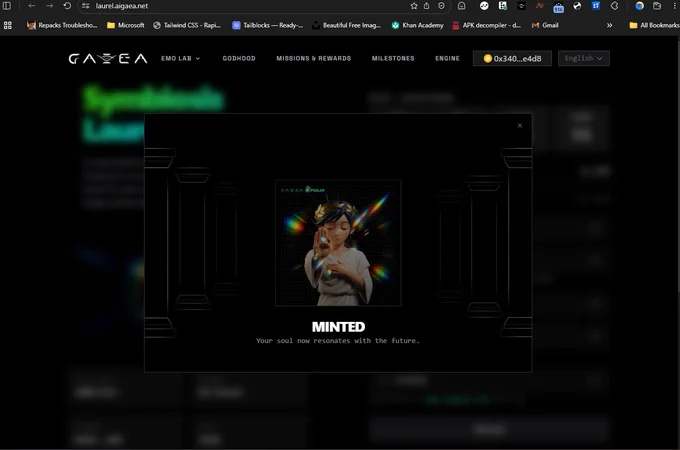Image resolution: width=680 pixels, height=450 pixels.
Task: Click the white round extension icon
Action: [484, 6]
